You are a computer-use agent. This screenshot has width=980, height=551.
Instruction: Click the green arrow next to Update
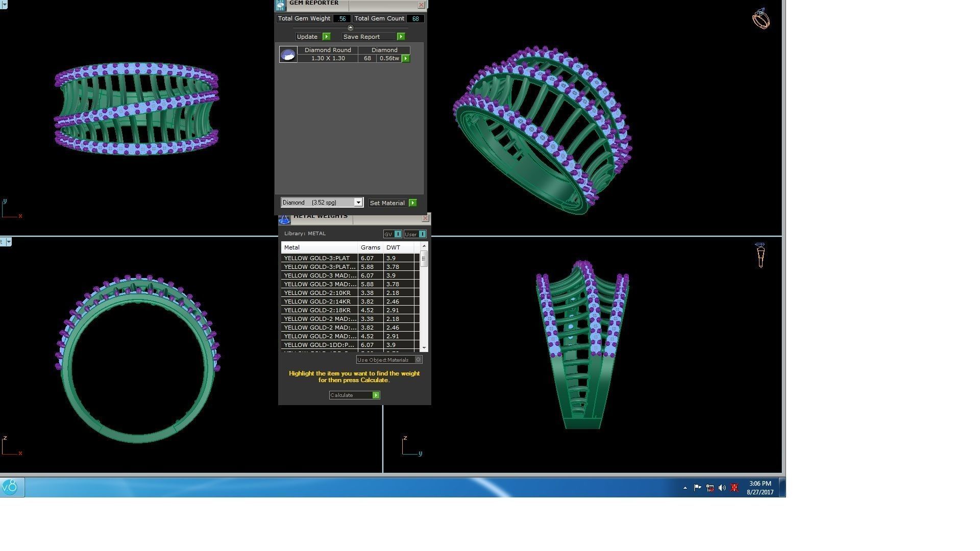tap(327, 37)
